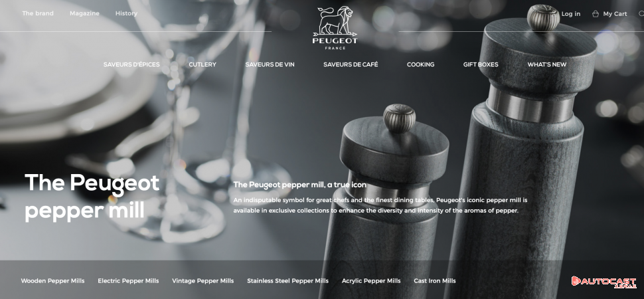Screen dimensions: 644x299
Task: Open the What's New menu
Action: tap(546, 64)
